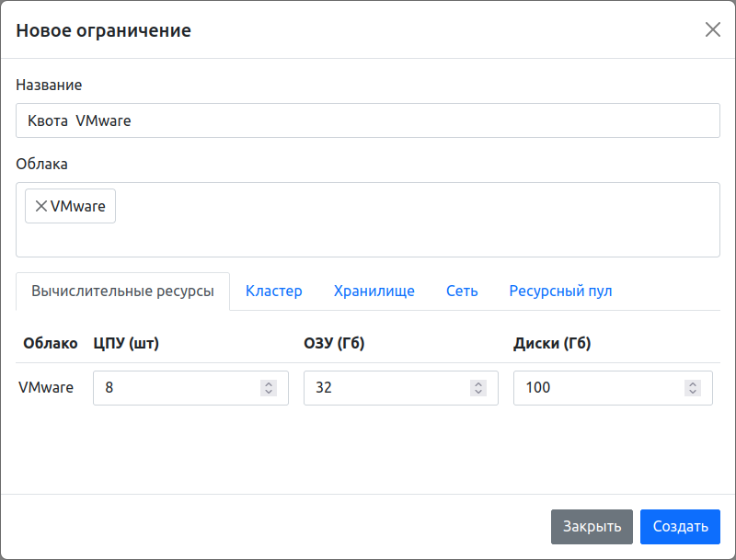Click the RAM value spinner arrows
The height and width of the screenshot is (560, 736).
pos(478,388)
